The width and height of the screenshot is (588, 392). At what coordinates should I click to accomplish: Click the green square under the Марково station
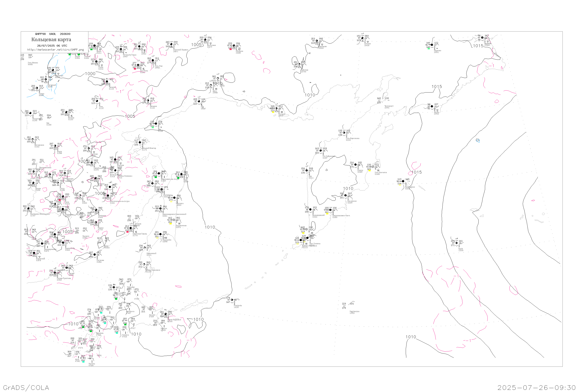(429, 48)
